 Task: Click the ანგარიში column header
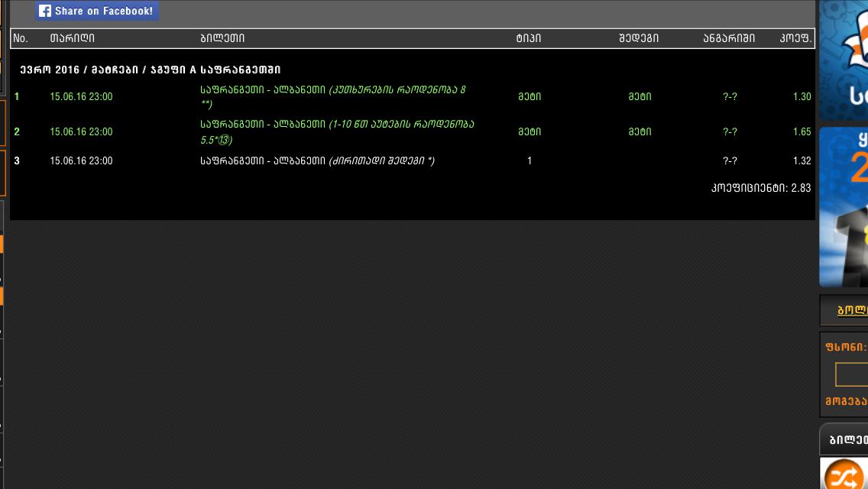(728, 38)
